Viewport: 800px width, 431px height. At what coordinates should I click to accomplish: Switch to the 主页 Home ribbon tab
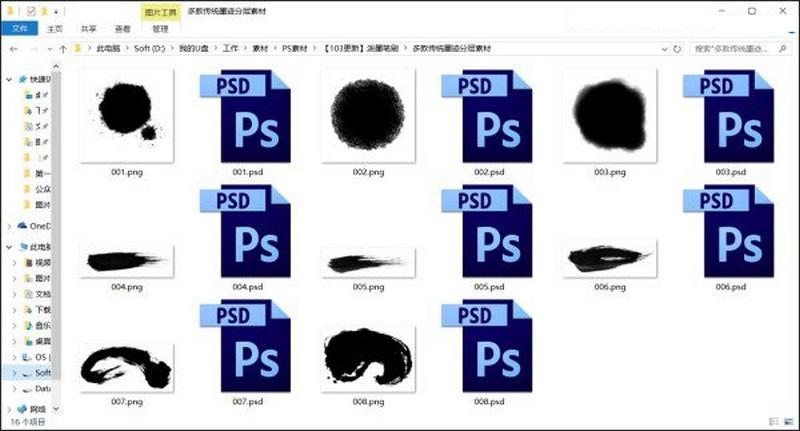(55, 29)
